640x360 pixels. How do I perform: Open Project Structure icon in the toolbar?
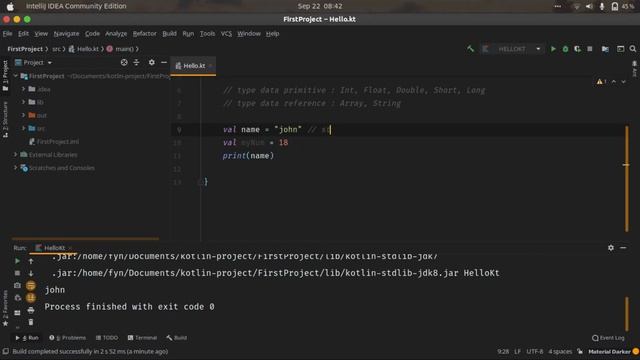pos(605,49)
